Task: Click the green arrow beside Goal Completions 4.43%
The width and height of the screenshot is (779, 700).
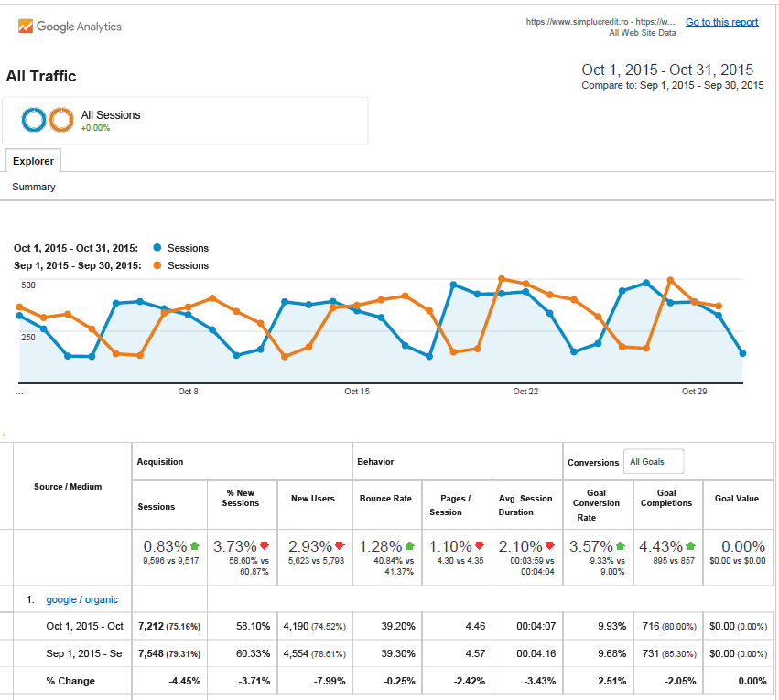Action: [689, 543]
